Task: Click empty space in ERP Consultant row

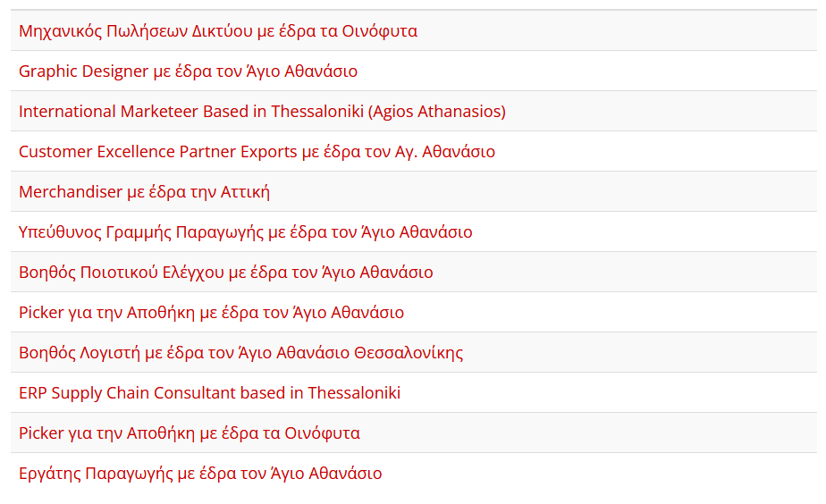Action: click(x=606, y=393)
